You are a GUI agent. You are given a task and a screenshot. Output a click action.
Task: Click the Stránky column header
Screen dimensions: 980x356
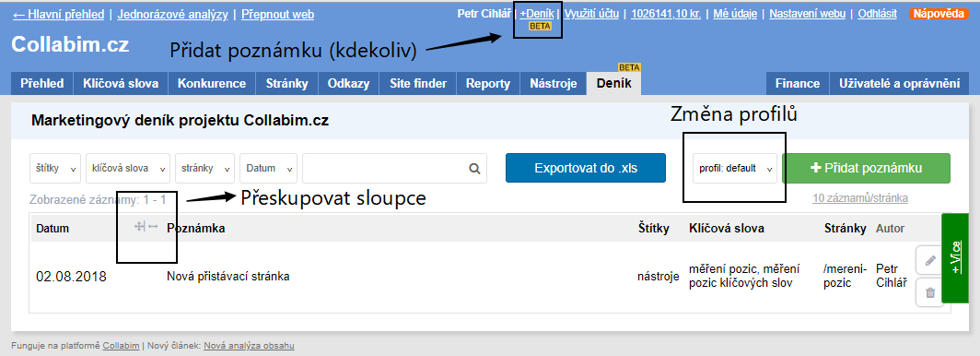click(845, 229)
